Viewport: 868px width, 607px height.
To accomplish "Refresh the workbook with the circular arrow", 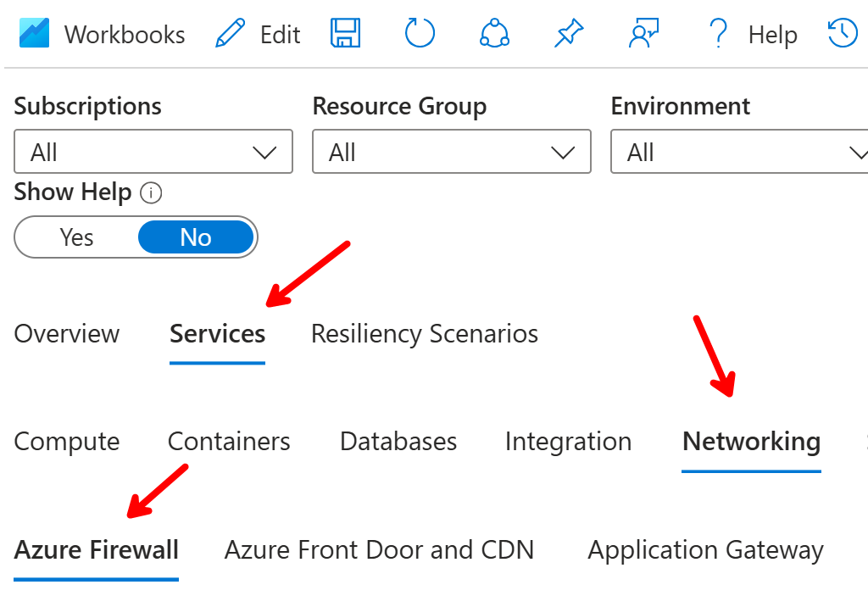I will (420, 33).
